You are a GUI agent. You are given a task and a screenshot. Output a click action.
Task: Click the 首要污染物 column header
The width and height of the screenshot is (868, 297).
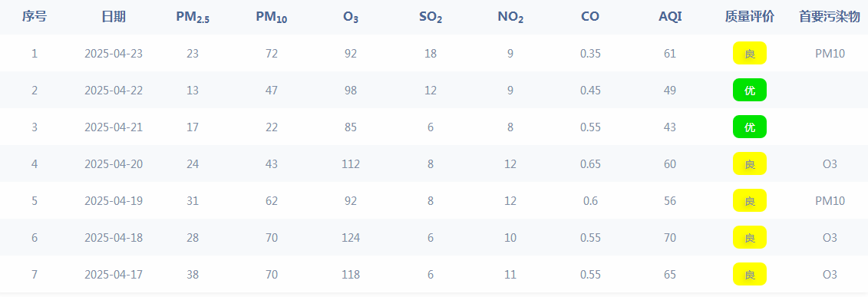(830, 17)
